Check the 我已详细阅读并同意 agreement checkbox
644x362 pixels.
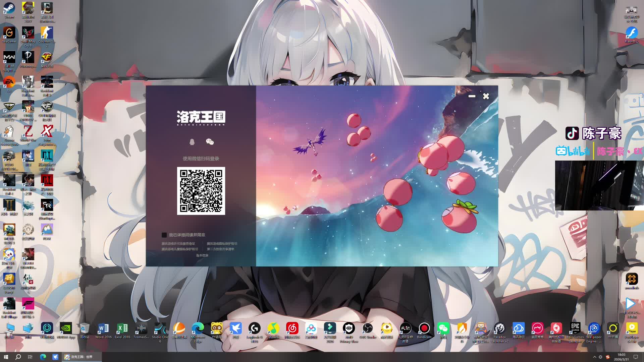164,235
